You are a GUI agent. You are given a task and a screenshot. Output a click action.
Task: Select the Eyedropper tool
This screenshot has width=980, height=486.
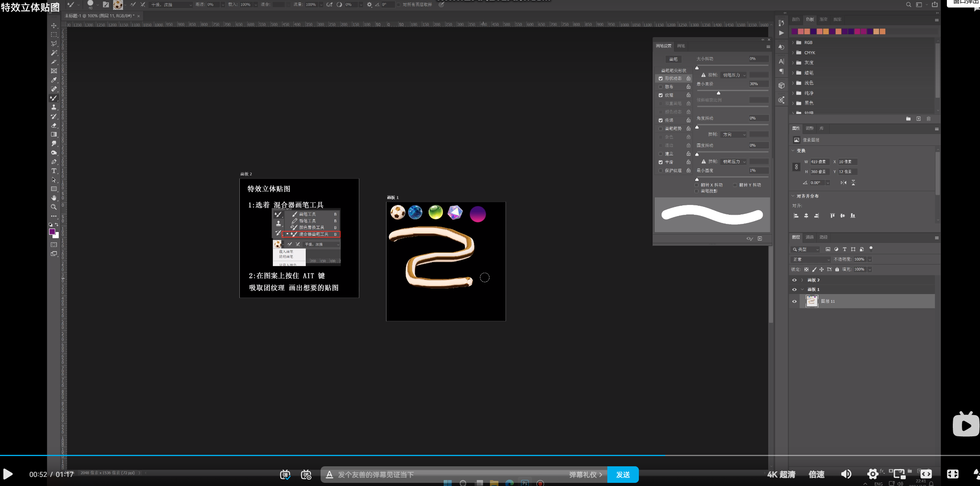[54, 80]
